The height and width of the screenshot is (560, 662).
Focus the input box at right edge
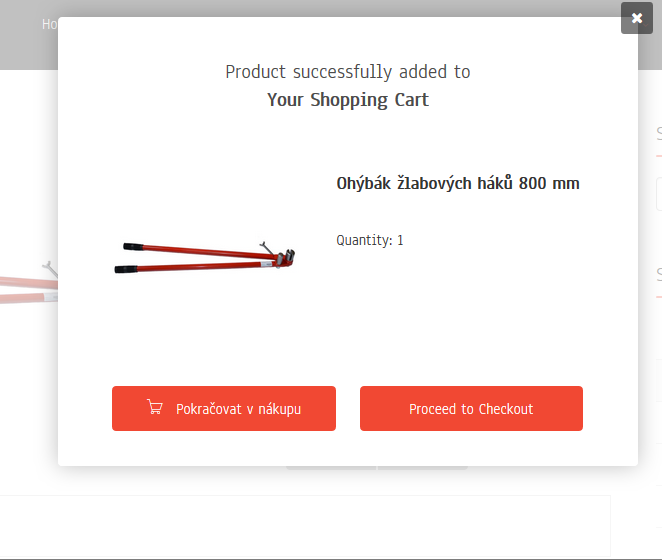[x=658, y=193]
